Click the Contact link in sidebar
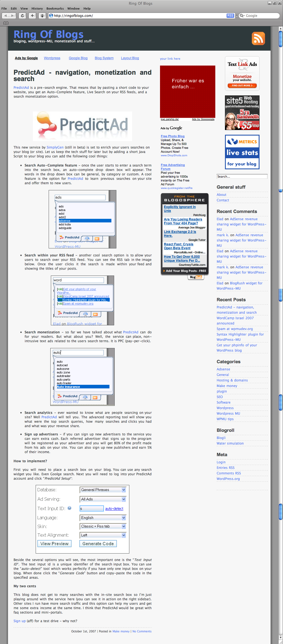 223,200
